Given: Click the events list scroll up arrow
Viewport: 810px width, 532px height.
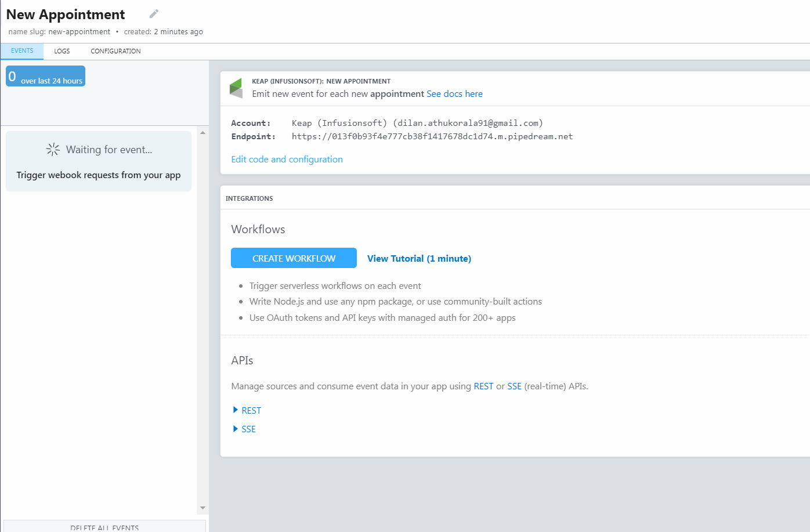Looking at the screenshot, I should [x=202, y=133].
